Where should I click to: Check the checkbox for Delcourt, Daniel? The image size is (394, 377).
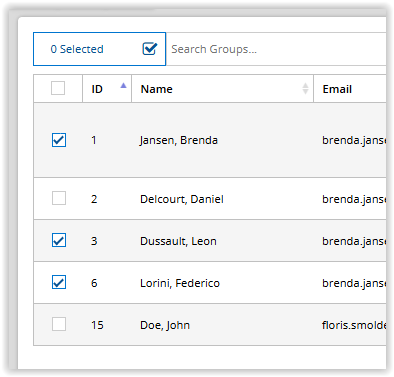(x=59, y=198)
